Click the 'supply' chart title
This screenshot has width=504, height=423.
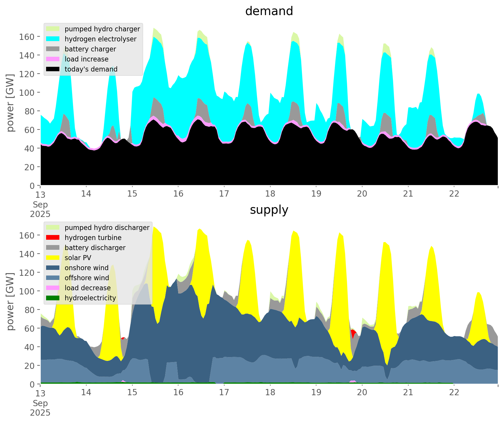(x=269, y=210)
